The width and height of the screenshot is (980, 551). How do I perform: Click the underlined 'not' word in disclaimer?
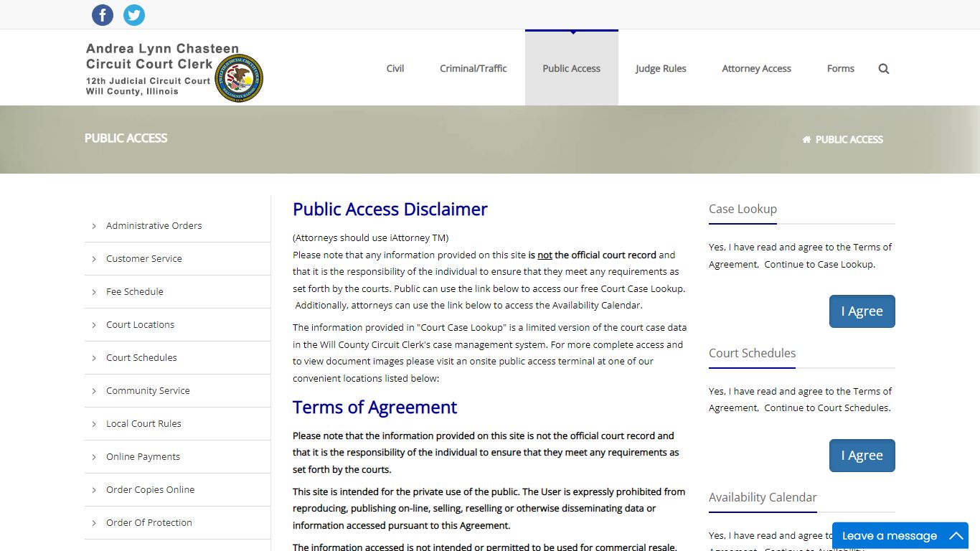(545, 255)
